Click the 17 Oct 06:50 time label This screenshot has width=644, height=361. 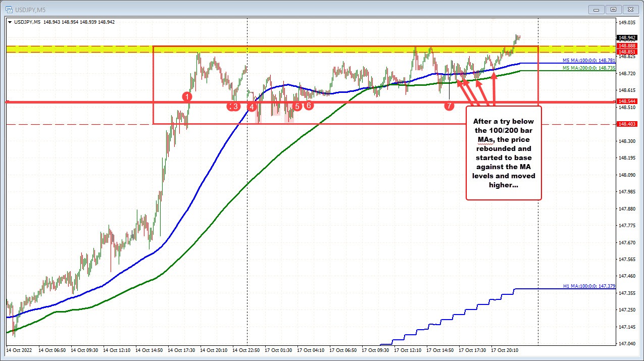[343, 349]
